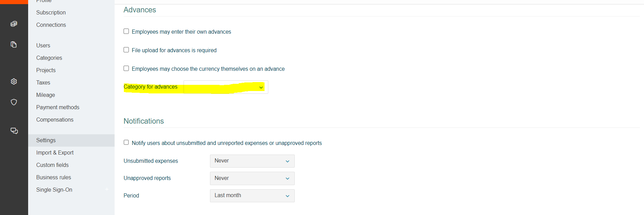Check 'Employees may choose the currency' option
The image size is (644, 215).
click(126, 68)
